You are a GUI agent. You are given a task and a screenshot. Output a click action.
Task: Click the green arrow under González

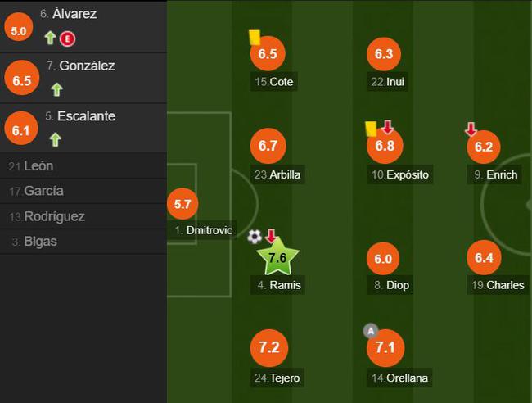56,89
